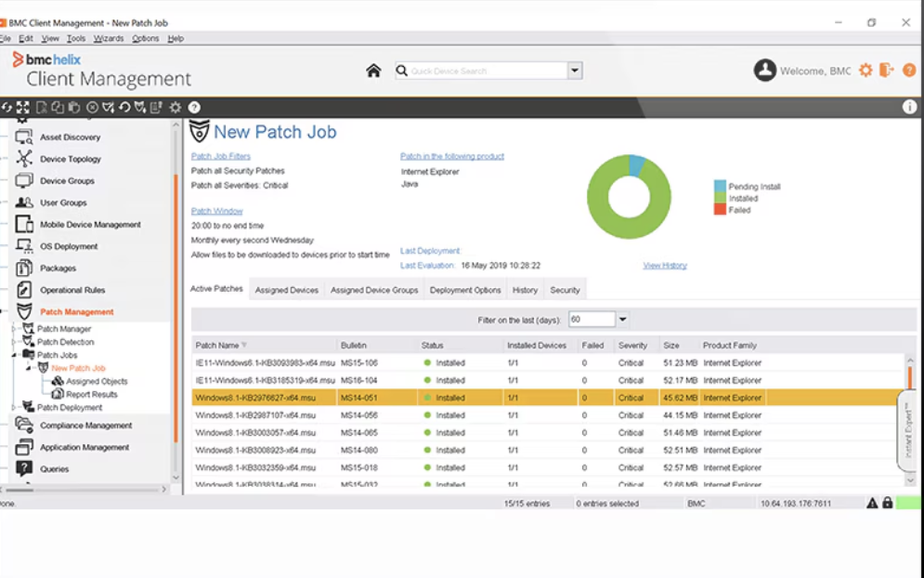Click the Mobile Device Management sidebar icon
Viewport: 924px width, 578px height.
tap(24, 225)
